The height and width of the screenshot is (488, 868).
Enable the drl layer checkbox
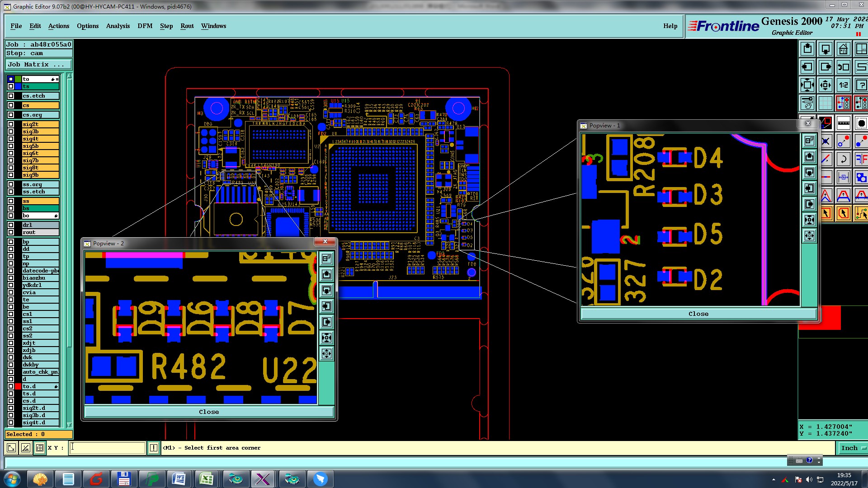pyautogui.click(x=11, y=225)
